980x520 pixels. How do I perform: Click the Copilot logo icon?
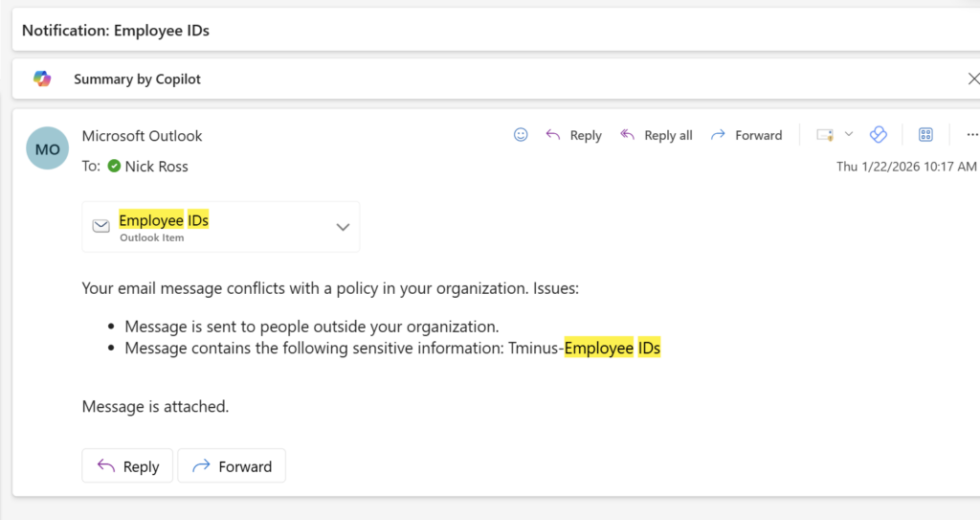click(42, 79)
